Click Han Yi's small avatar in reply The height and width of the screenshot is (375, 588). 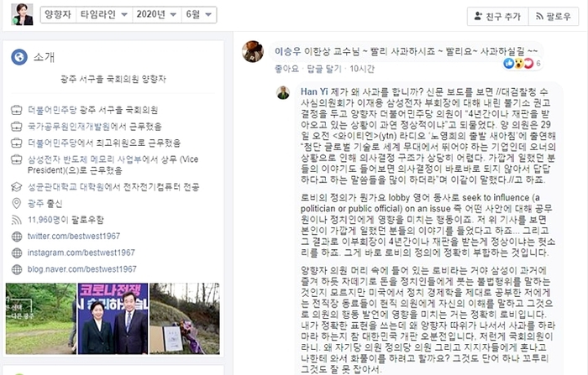tap(283, 92)
